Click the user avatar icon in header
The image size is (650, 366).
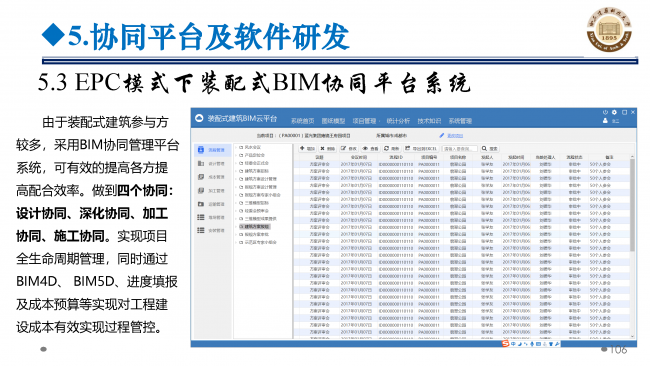pos(605,121)
